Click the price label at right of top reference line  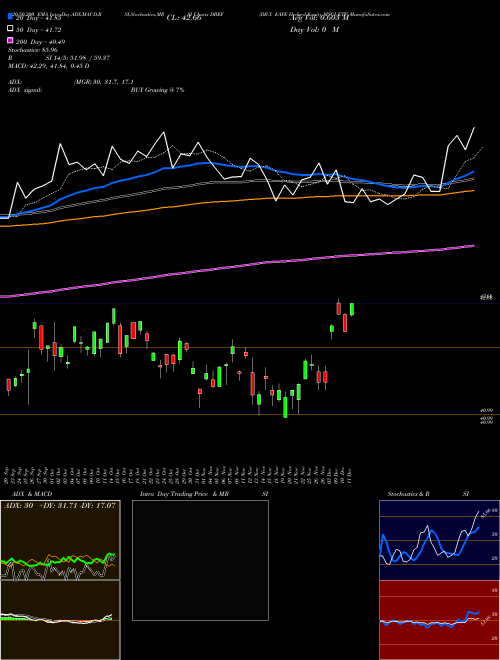(x=487, y=298)
